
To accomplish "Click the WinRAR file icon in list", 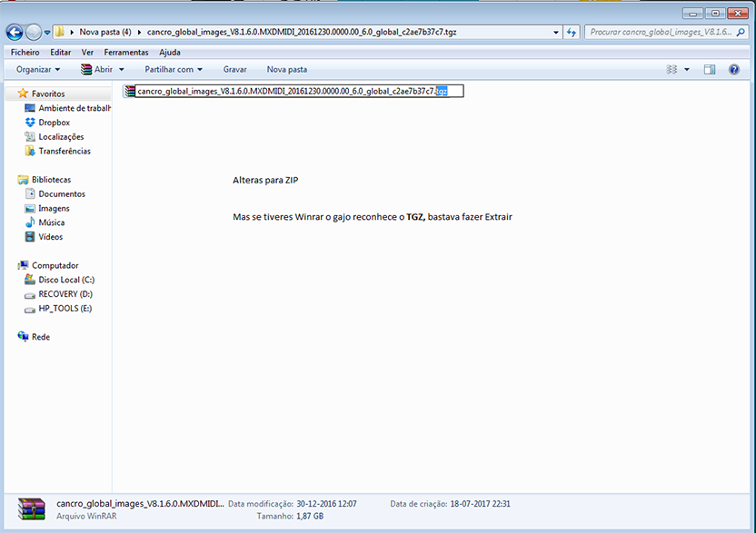I will (130, 91).
